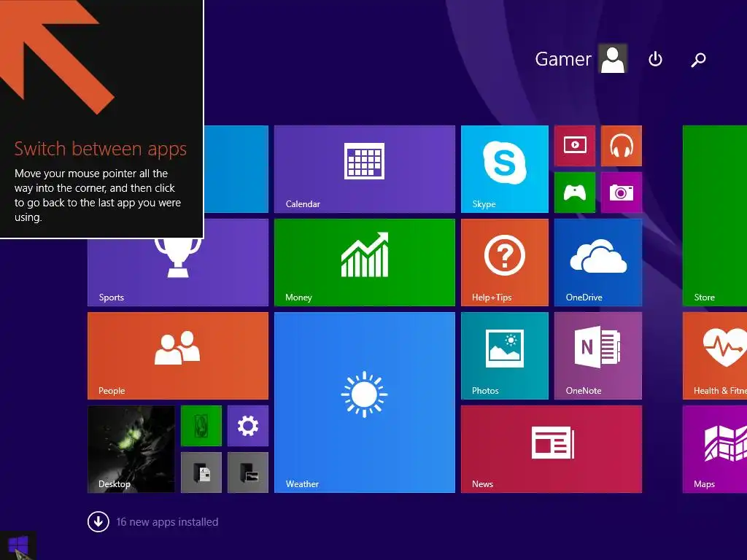This screenshot has height=560, width=747.
Task: Click the power options button
Action: [656, 59]
